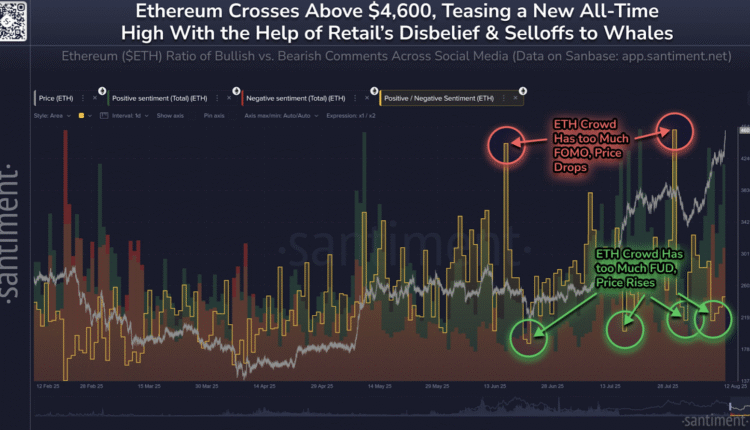Screen dimensions: 750x430
Task: Open Positive sentiment (Total) metric options dots
Action: (220, 98)
